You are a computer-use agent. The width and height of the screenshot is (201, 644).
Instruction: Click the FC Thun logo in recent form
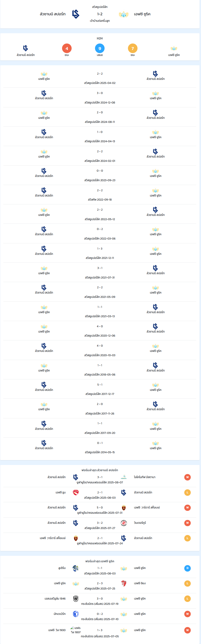[76, 492]
